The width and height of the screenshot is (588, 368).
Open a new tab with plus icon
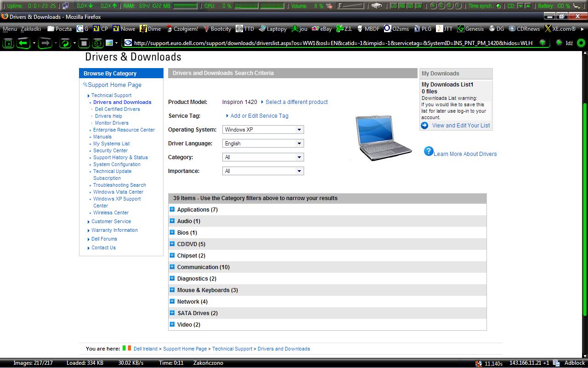8,43
